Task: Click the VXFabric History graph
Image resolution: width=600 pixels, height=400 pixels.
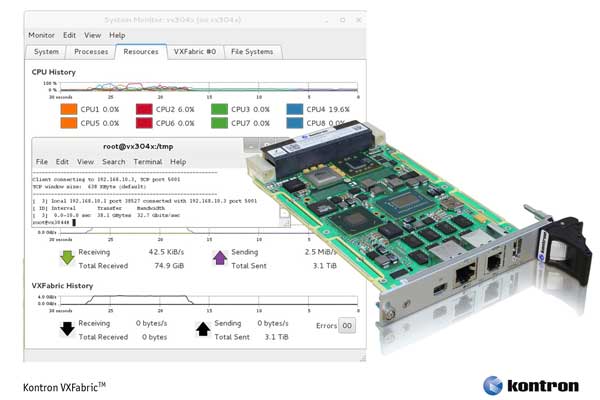Action: pos(207,300)
